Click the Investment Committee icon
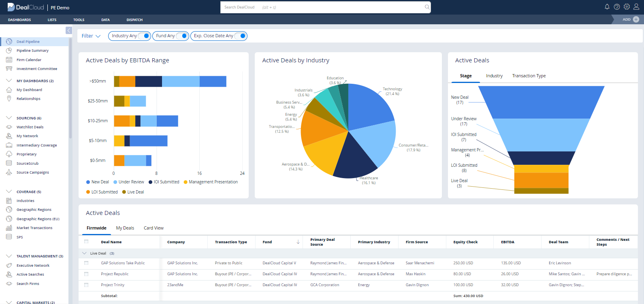This screenshot has width=644, height=304. coord(9,69)
